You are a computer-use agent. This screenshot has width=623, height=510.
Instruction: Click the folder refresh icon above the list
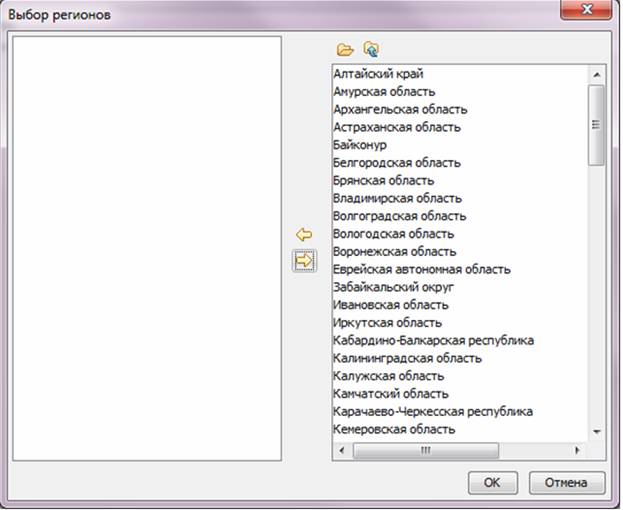pyautogui.click(x=371, y=49)
